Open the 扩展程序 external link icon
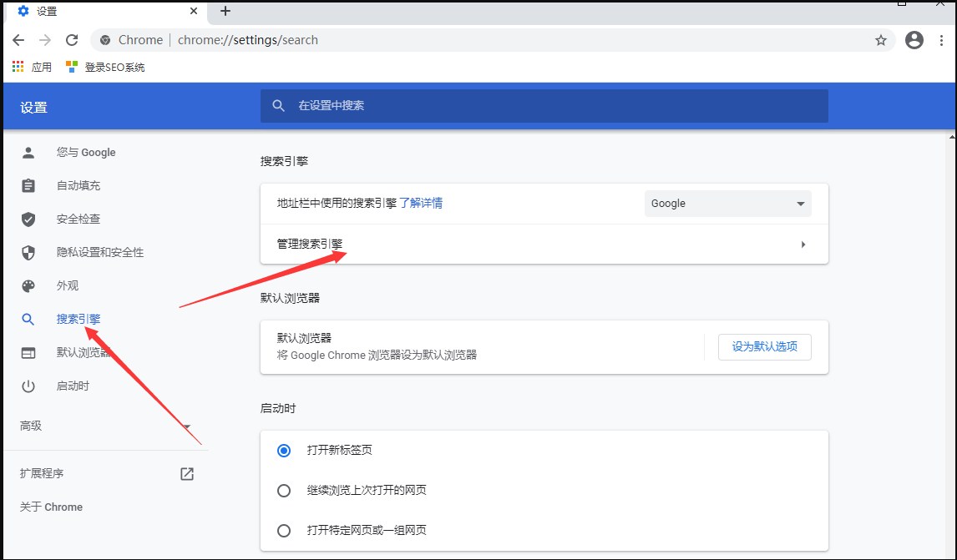Screen dimensions: 957x560 [x=187, y=474]
